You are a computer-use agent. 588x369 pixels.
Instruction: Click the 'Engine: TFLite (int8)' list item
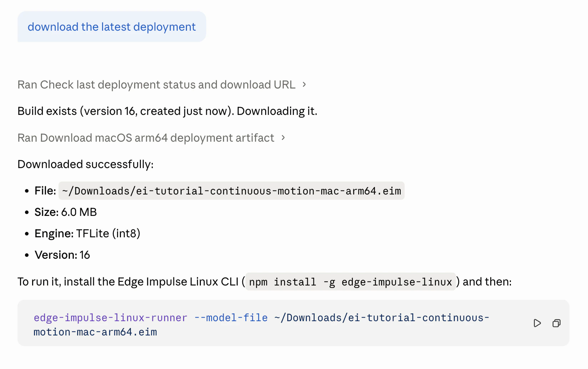click(x=87, y=234)
